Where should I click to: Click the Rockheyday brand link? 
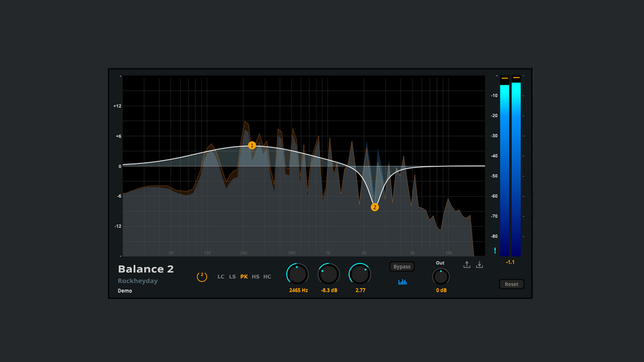138,281
